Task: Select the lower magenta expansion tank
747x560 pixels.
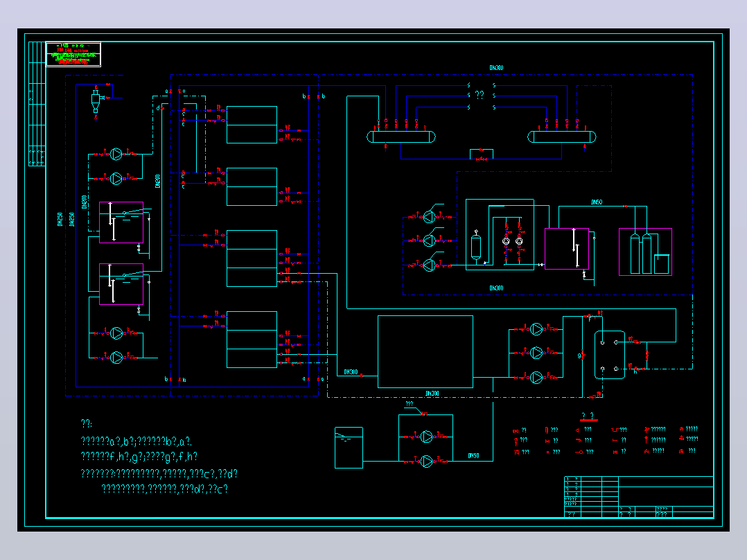Action: [121, 284]
